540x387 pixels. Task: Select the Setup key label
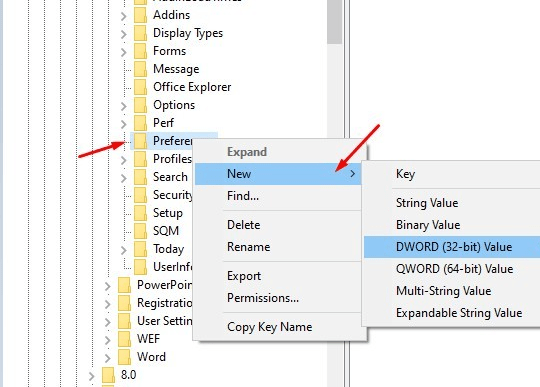[168, 213]
